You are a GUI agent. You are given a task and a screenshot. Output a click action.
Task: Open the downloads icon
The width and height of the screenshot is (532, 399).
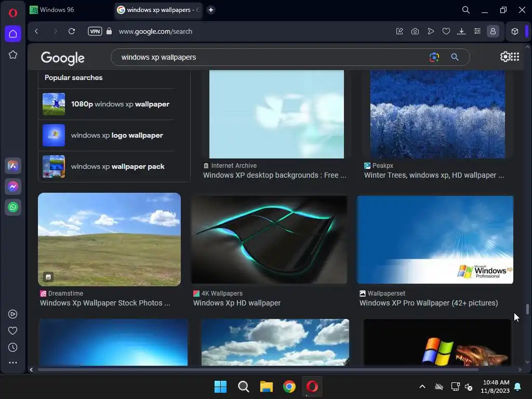click(x=461, y=31)
